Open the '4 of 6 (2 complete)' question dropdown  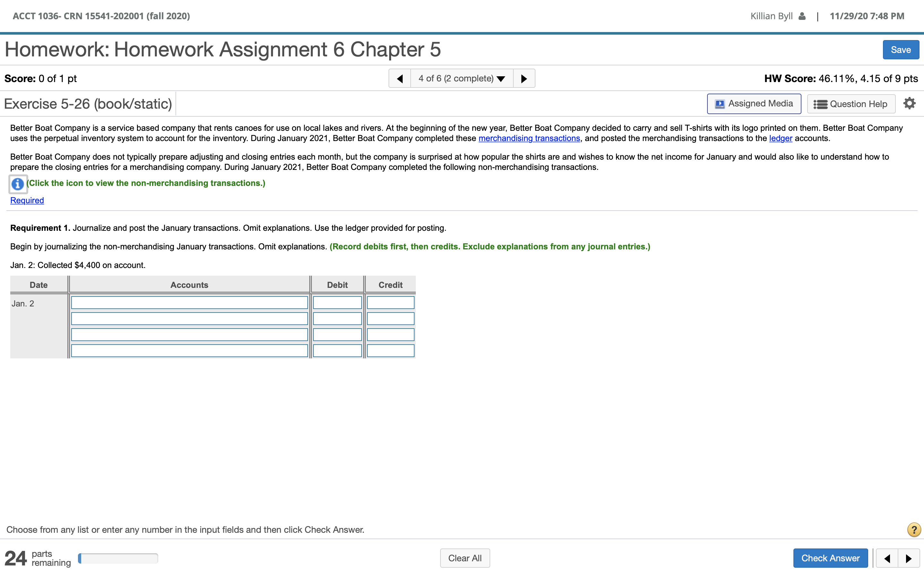(462, 79)
